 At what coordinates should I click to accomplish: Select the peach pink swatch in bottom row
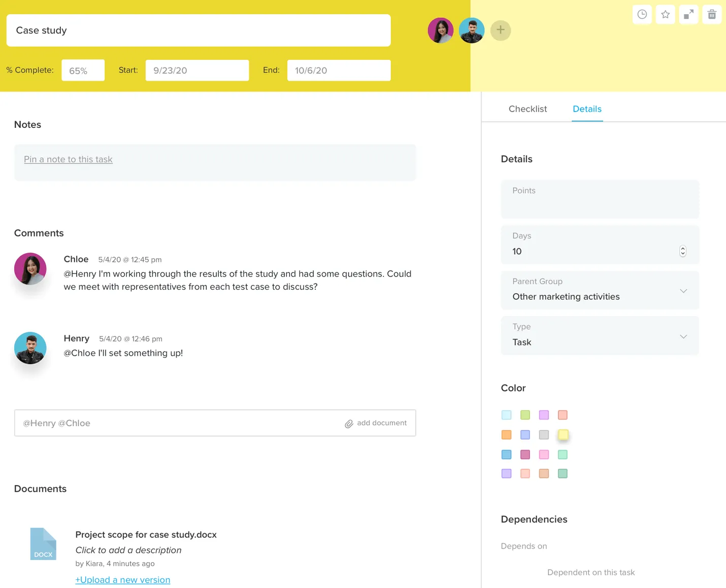(525, 473)
